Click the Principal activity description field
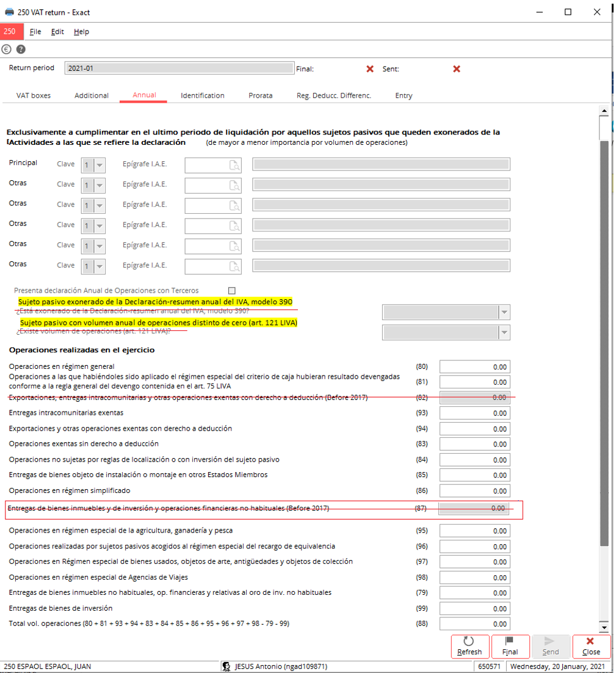The image size is (616, 673). click(381, 164)
